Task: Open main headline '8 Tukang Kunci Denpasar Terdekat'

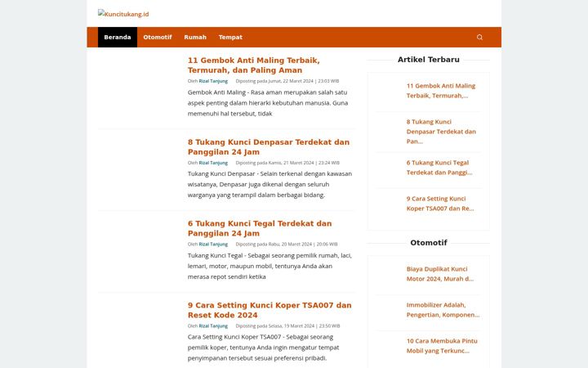Action: pyautogui.click(x=269, y=147)
